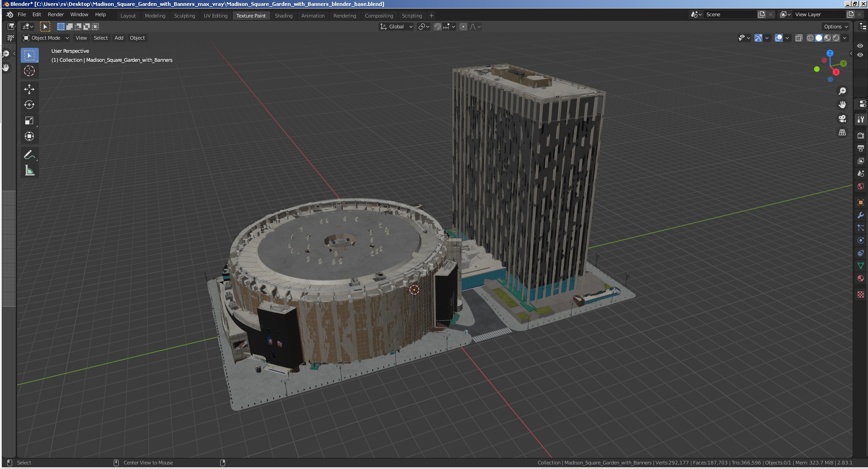Viewport: 868px width, 469px height.
Task: Expand the Options dropdown
Action: pos(836,27)
